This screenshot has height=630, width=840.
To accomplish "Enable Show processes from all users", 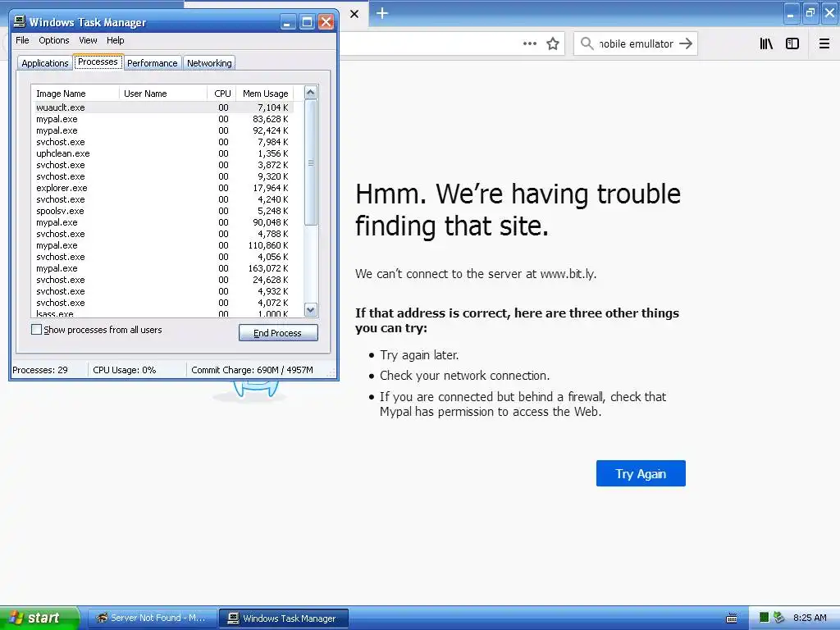I will (36, 330).
